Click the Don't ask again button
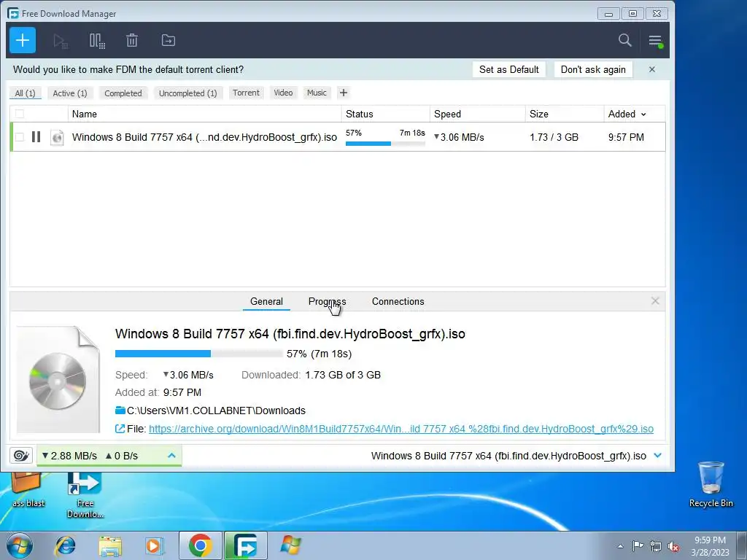 point(593,69)
